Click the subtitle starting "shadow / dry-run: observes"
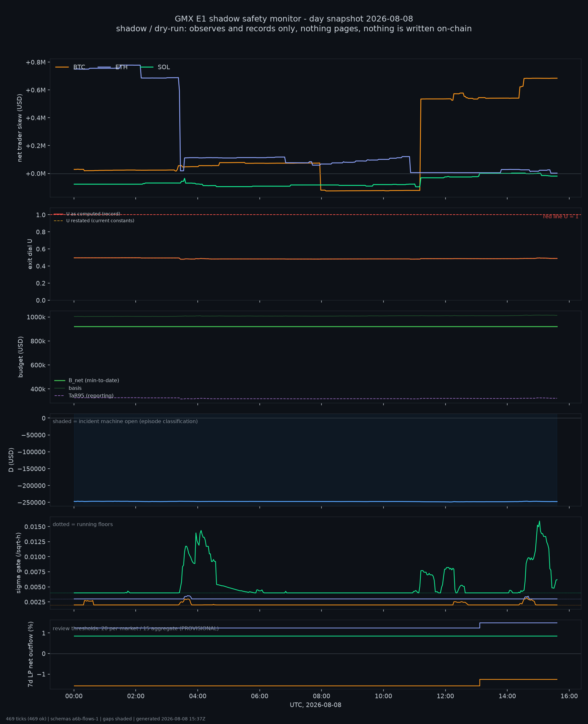588x724 pixels. click(294, 29)
